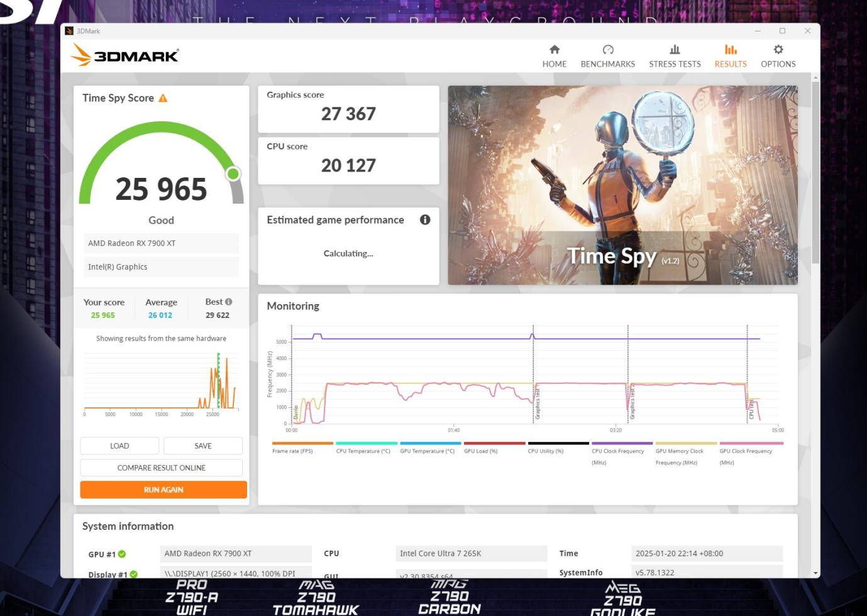Click the SAVE button
The height and width of the screenshot is (616, 867).
point(203,446)
